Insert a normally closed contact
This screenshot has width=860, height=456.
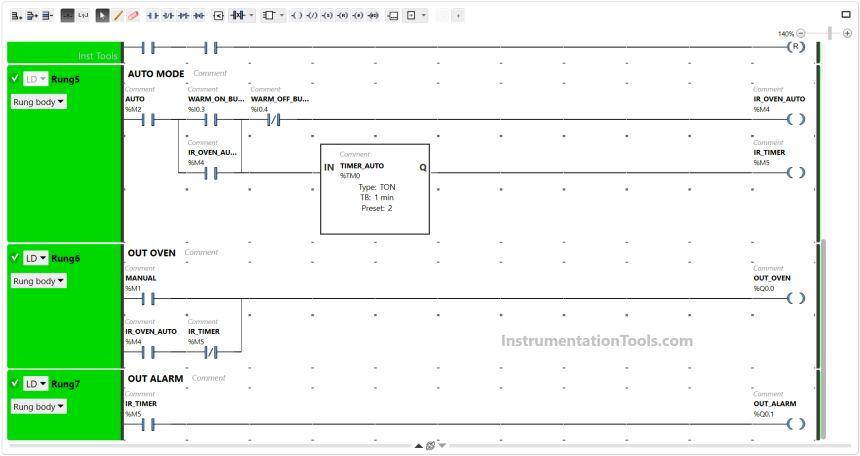tap(168, 16)
